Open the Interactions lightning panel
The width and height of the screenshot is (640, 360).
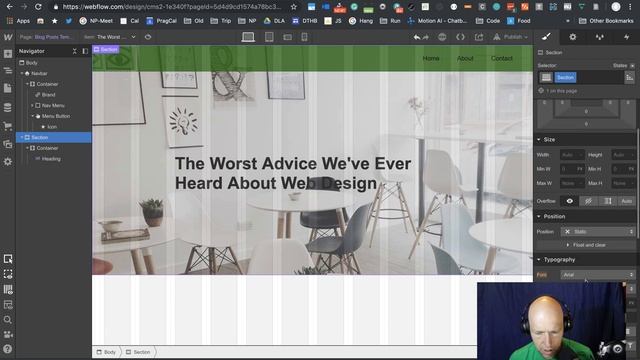click(x=626, y=37)
